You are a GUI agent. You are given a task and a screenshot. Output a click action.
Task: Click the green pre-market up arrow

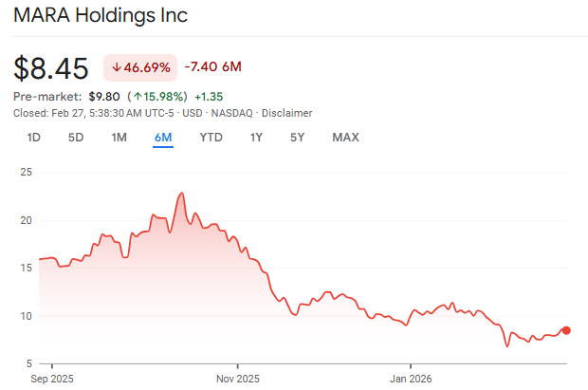136,97
